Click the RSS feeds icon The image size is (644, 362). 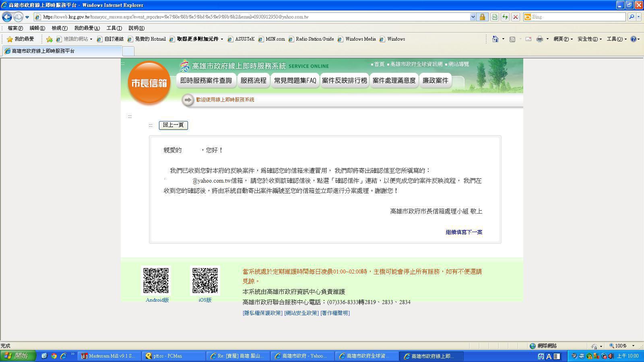(512, 39)
